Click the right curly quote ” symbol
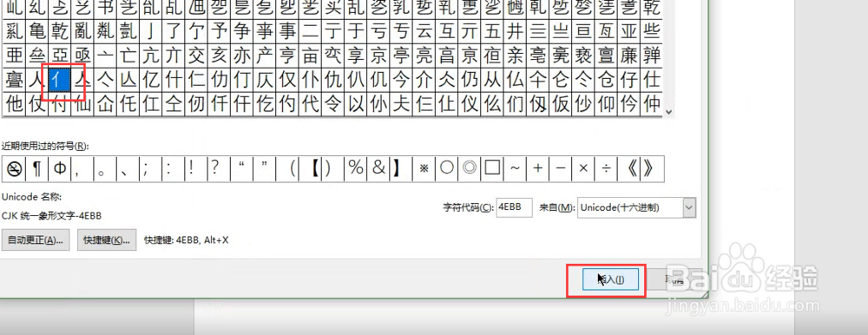 264,169
